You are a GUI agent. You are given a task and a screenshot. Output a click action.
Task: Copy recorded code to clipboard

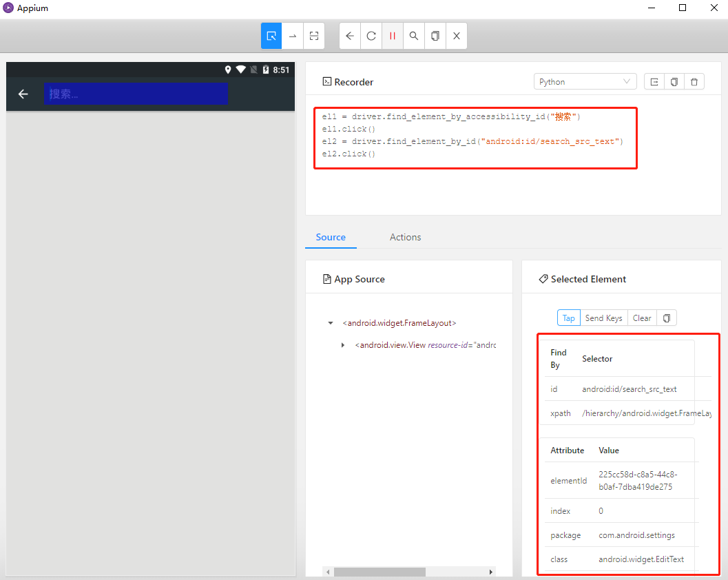[x=674, y=82]
